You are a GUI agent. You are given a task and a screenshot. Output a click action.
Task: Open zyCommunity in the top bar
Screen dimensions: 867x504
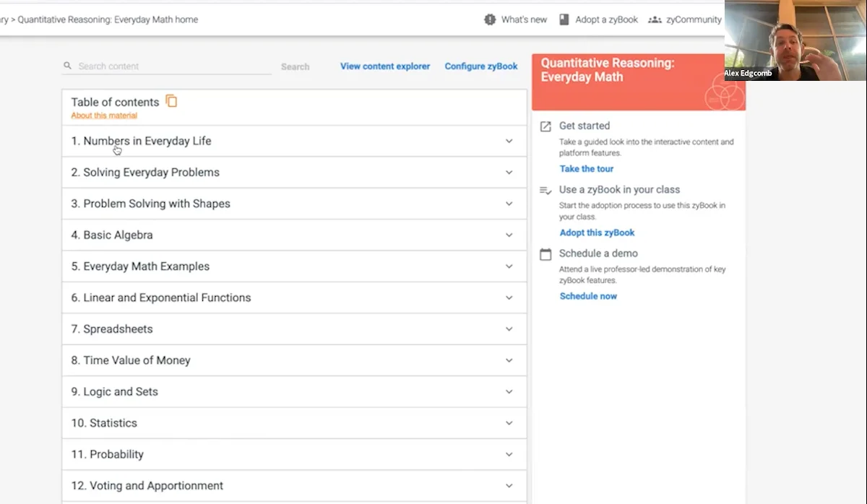[684, 19]
